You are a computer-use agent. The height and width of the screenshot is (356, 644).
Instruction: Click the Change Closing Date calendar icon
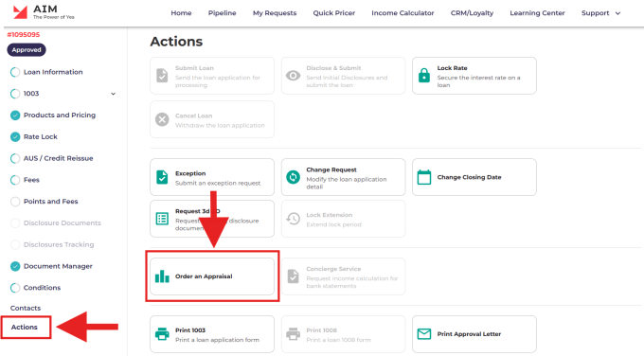click(424, 177)
